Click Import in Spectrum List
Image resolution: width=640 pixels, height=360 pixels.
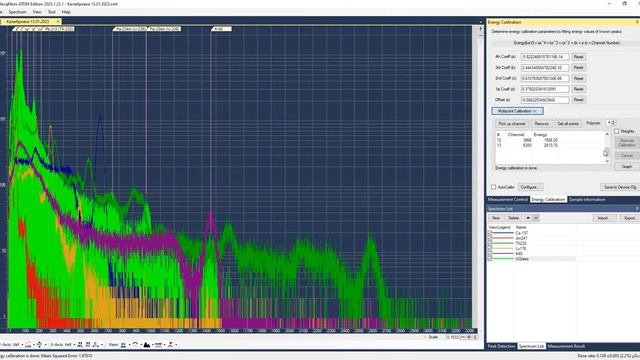603,218
